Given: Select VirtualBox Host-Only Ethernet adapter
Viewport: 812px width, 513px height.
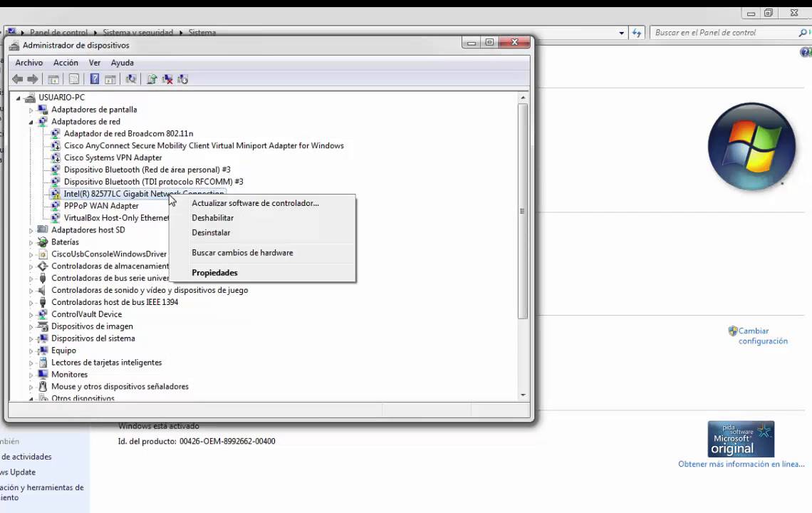Looking at the screenshot, I should click(116, 218).
